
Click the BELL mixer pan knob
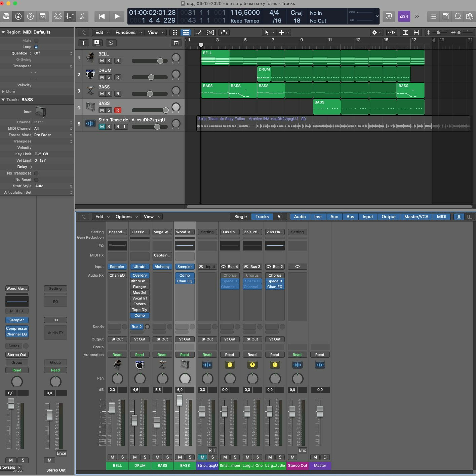click(x=117, y=379)
